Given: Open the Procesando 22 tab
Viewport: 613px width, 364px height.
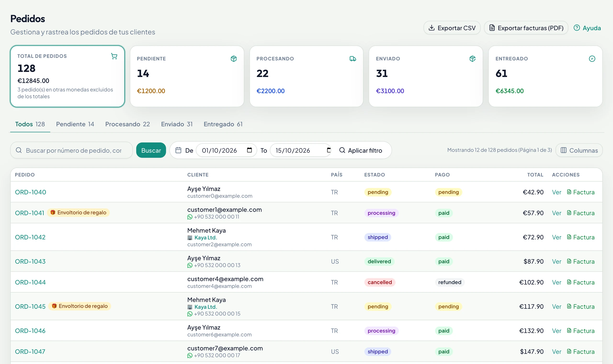Looking at the screenshot, I should [127, 124].
